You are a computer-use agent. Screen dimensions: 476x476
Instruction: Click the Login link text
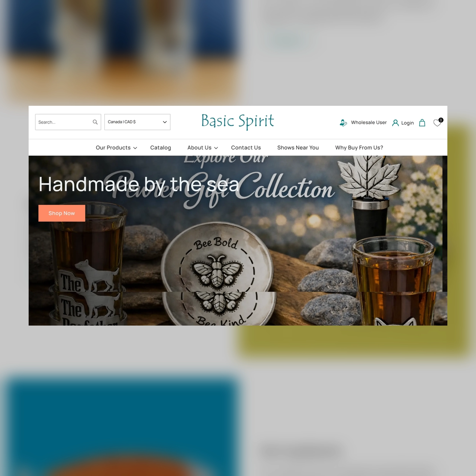point(407,123)
